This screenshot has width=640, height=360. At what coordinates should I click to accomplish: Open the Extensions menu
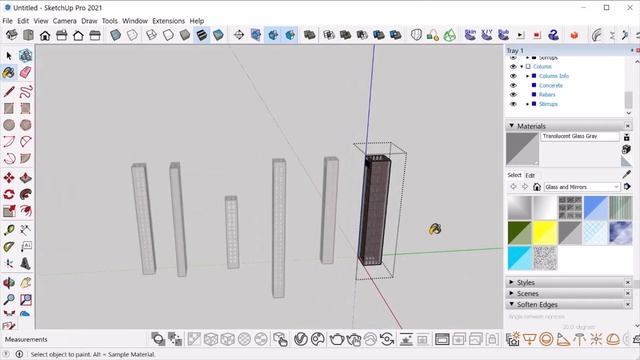(x=168, y=21)
